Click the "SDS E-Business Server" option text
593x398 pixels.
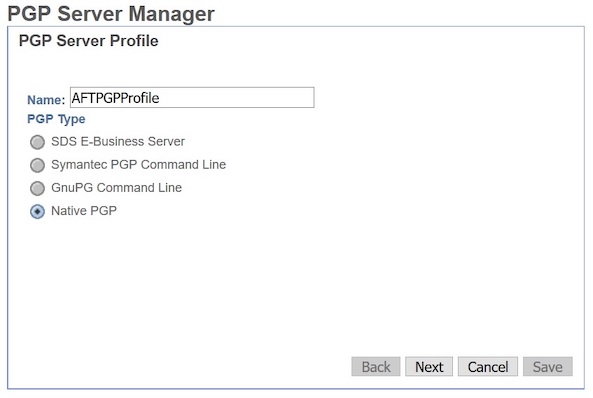(x=118, y=141)
